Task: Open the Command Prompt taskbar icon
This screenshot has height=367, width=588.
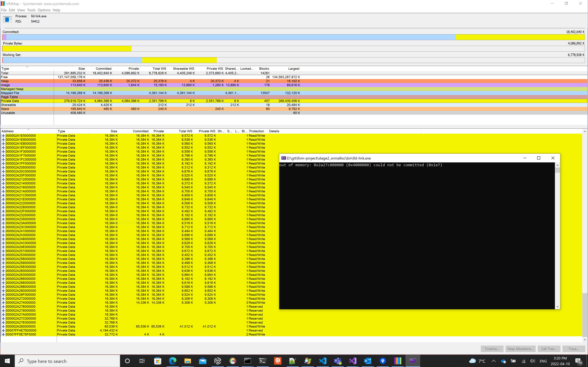Action: coord(248,361)
